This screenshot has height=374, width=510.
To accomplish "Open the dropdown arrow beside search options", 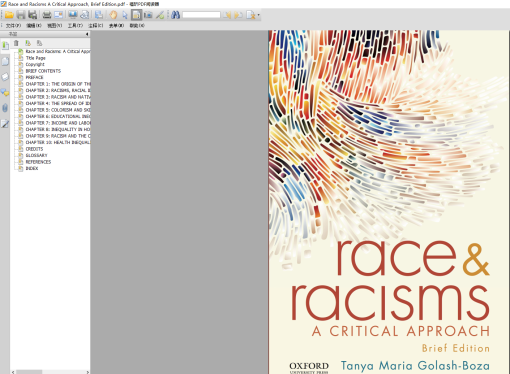I will pos(258,15).
